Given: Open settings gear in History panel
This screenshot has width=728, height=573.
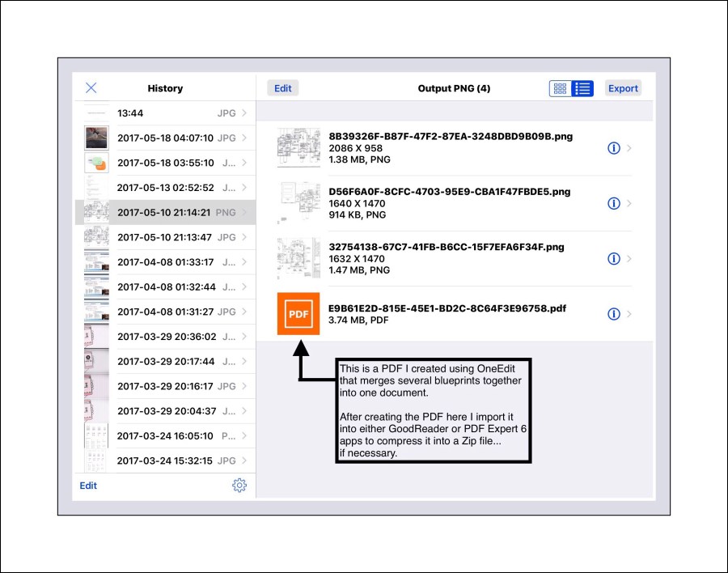Looking at the screenshot, I should click(239, 486).
